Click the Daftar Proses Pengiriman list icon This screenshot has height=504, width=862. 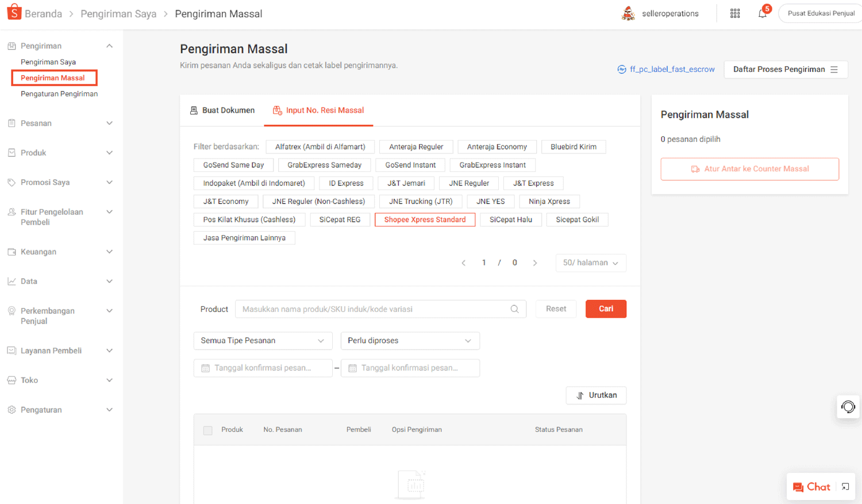(834, 70)
